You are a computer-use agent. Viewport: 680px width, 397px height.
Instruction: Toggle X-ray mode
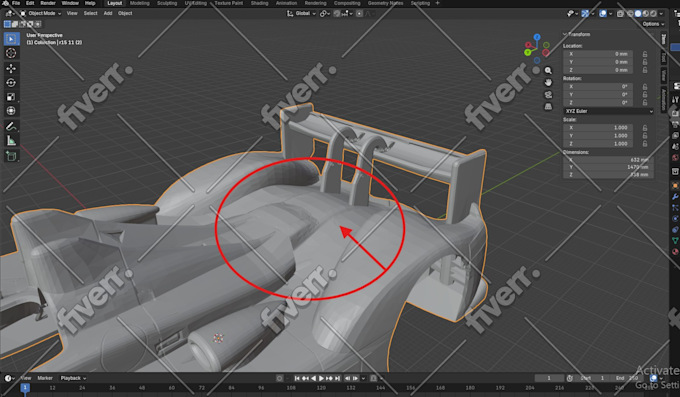click(x=620, y=13)
